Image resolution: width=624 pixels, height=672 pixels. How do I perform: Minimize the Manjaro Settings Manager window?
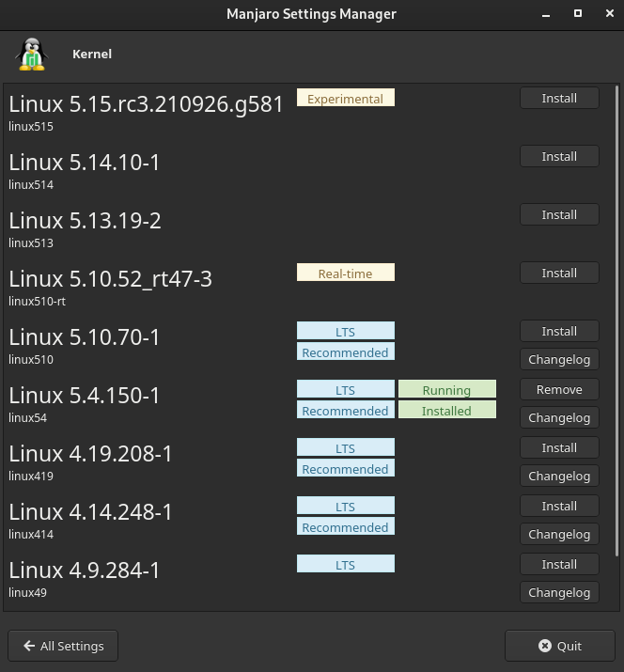click(547, 14)
